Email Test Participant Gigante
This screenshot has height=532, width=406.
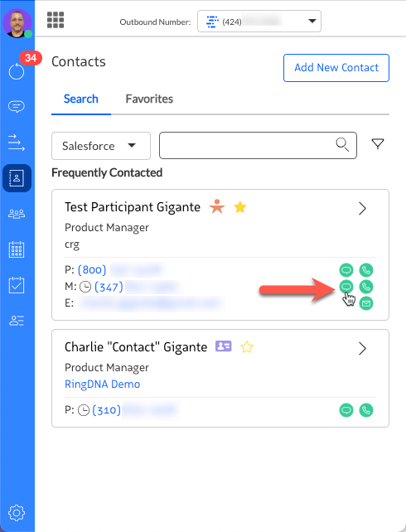[366, 303]
